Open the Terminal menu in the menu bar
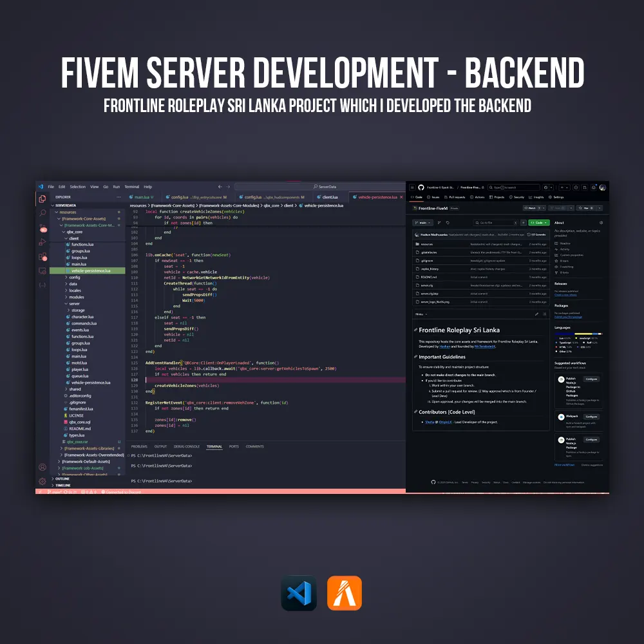 click(x=131, y=187)
